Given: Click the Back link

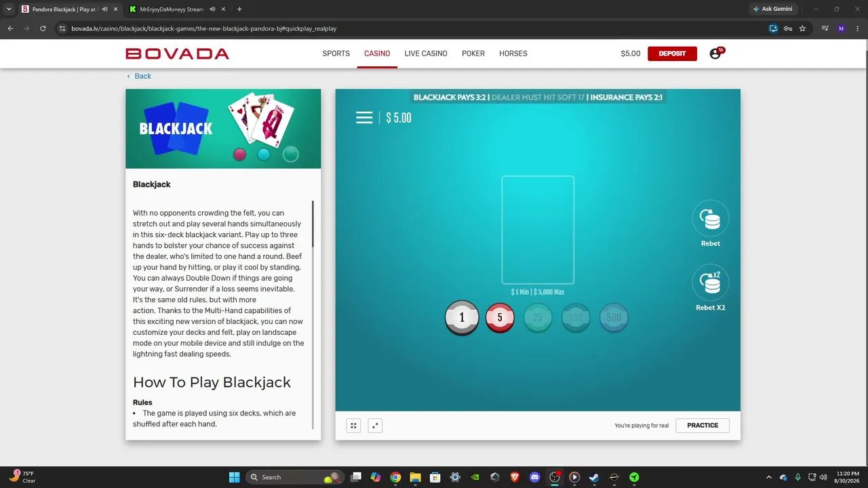Looking at the screenshot, I should (x=139, y=76).
